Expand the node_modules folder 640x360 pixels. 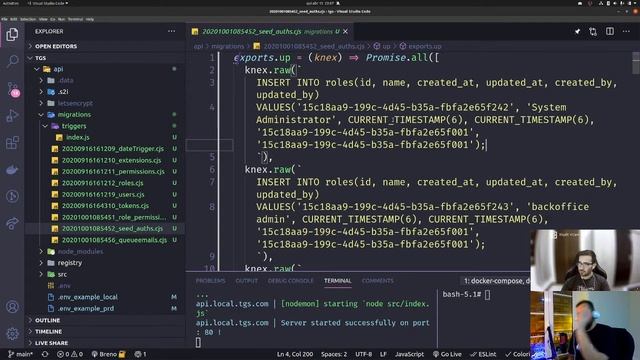click(x=105, y=251)
